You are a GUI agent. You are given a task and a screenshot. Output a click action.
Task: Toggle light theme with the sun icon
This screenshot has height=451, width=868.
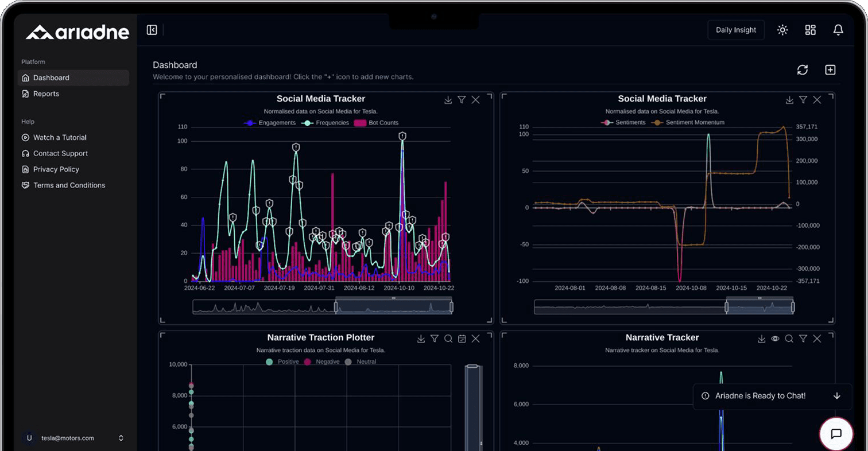coord(782,30)
